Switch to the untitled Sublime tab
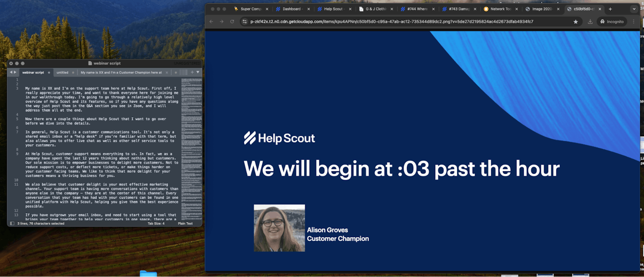The width and height of the screenshot is (644, 277). [62, 73]
